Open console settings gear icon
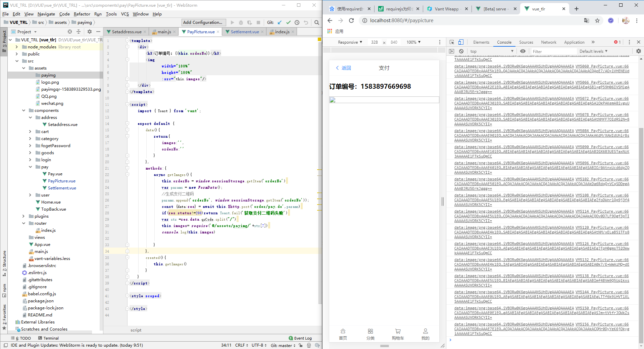 (x=638, y=51)
